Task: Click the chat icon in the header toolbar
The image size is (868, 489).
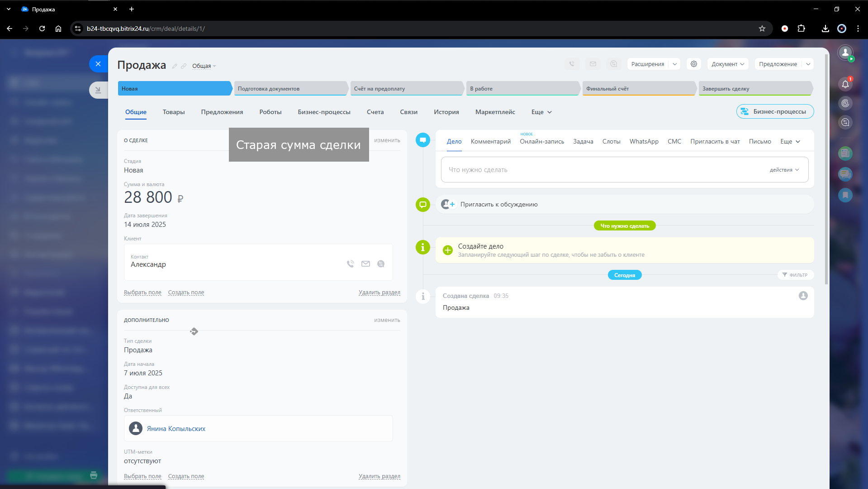Action: click(x=613, y=64)
